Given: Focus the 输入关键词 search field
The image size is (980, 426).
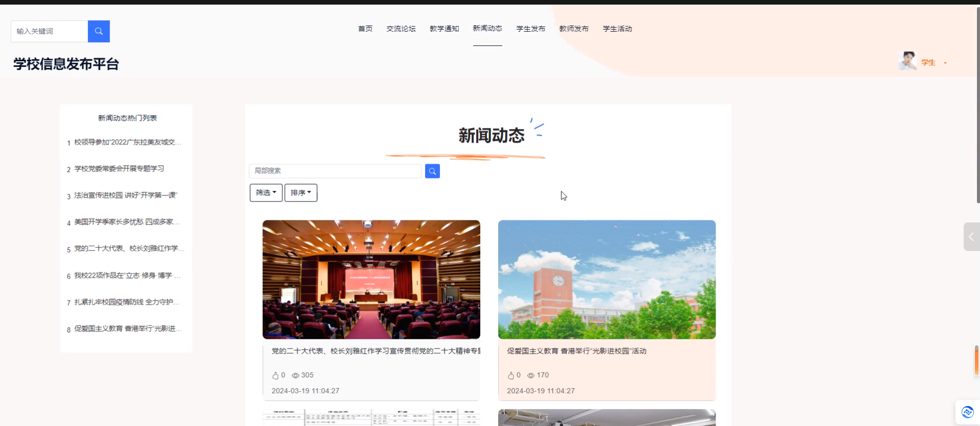Looking at the screenshot, I should pos(50,31).
